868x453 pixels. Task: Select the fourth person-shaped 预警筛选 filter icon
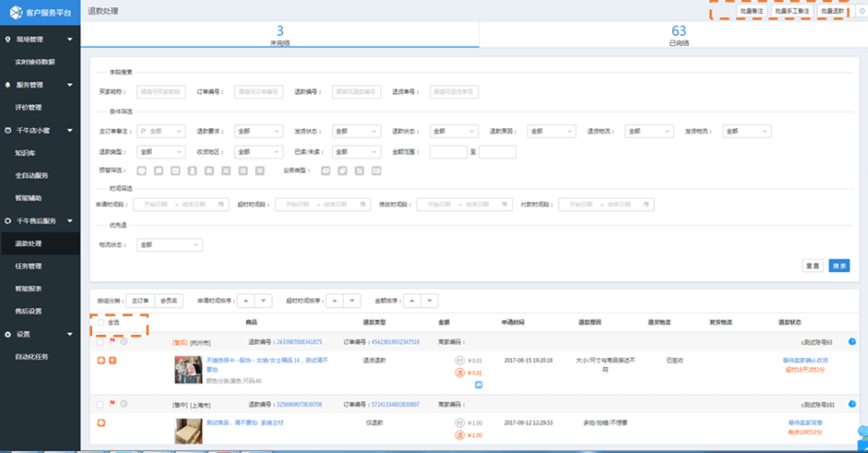coord(192,171)
